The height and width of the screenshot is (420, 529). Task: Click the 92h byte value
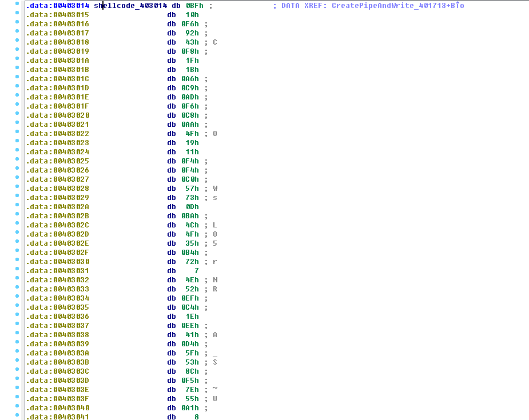click(192, 33)
